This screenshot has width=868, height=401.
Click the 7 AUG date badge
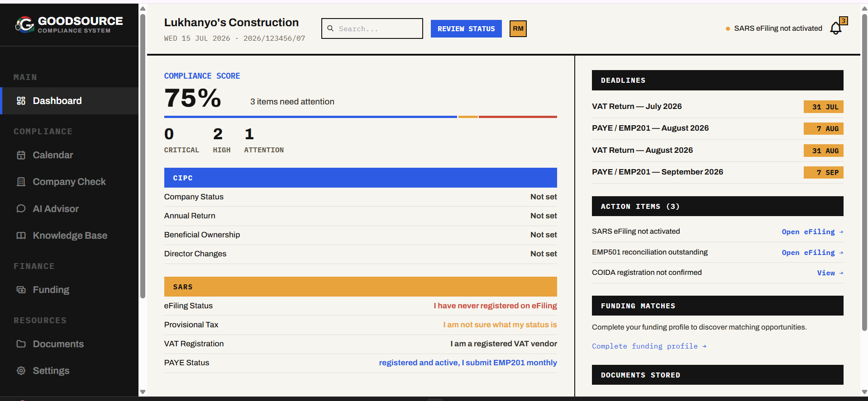click(823, 128)
